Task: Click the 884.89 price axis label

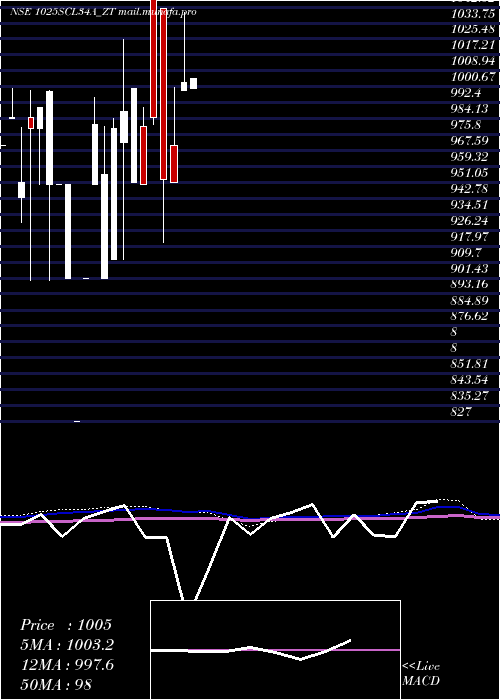Action: point(469,300)
